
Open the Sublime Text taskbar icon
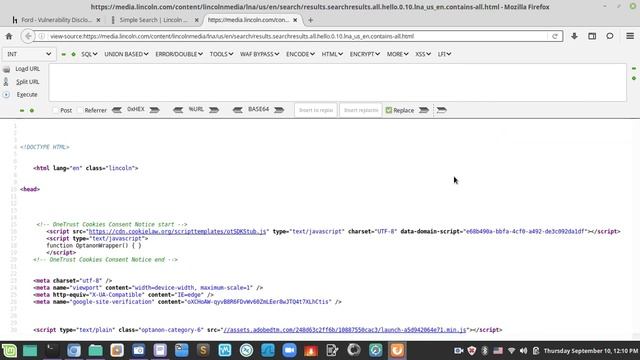point(203,351)
